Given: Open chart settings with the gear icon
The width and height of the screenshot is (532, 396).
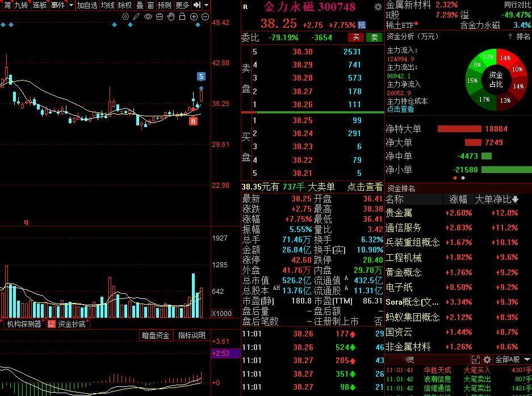Looking at the screenshot, I should [x=126, y=16].
